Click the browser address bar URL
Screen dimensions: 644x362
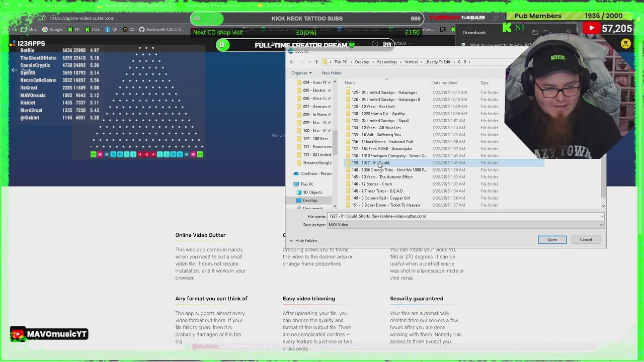point(82,18)
